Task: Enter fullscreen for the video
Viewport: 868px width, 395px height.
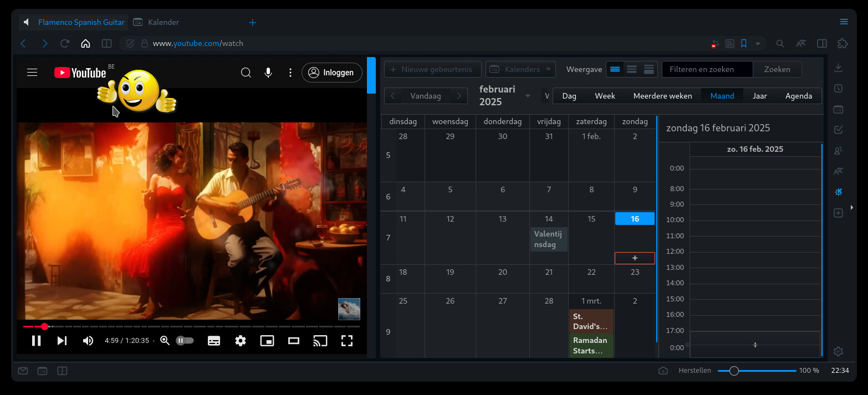Action: pos(347,341)
